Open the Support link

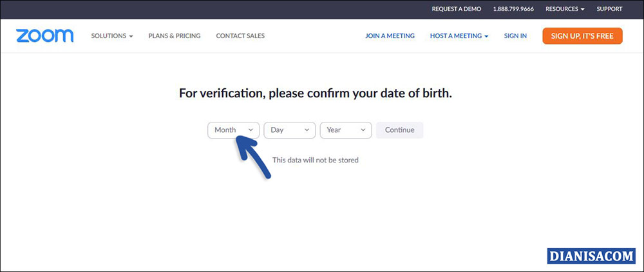tap(609, 9)
